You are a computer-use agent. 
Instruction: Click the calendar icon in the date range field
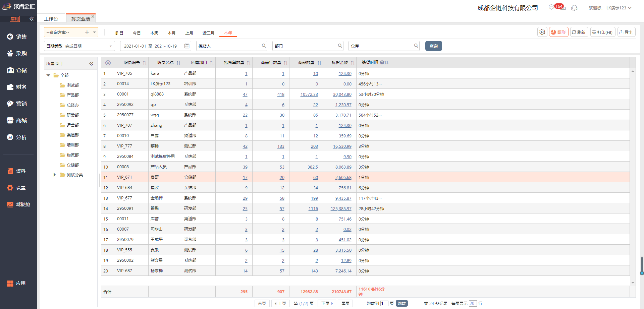pos(187,46)
